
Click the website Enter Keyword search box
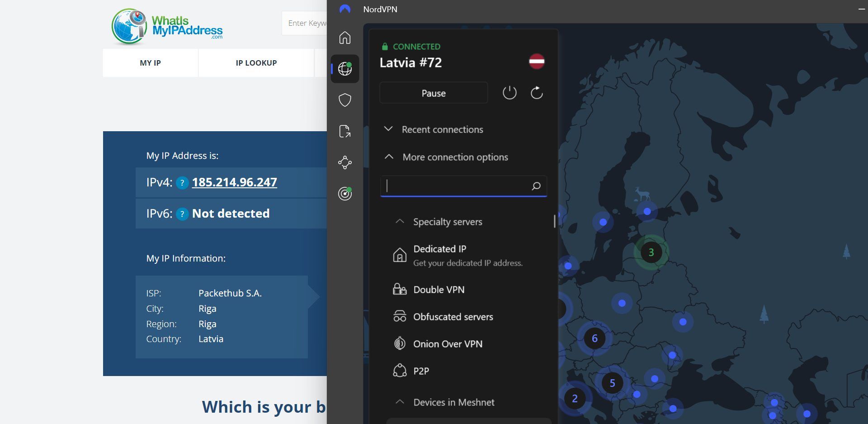305,23
